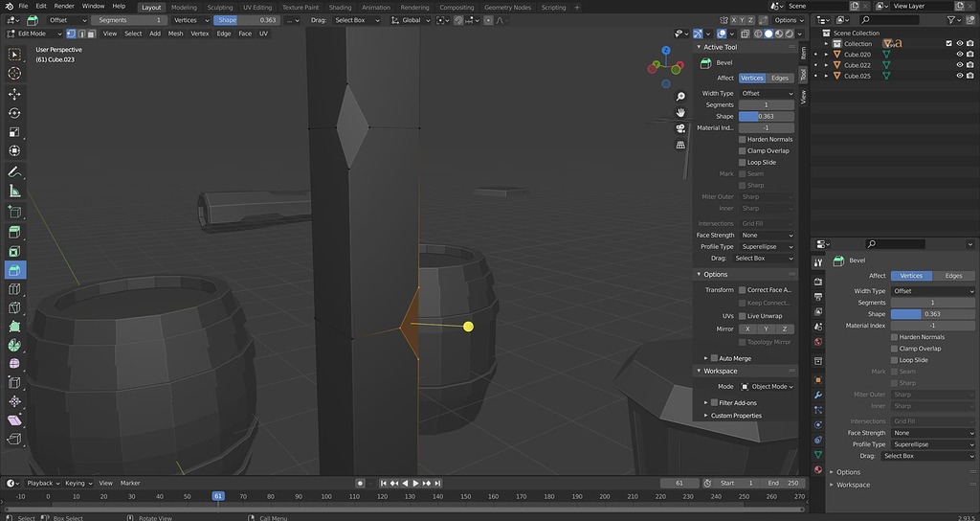Select the Poly Build tool
The width and height of the screenshot is (980, 521).
click(x=14, y=327)
